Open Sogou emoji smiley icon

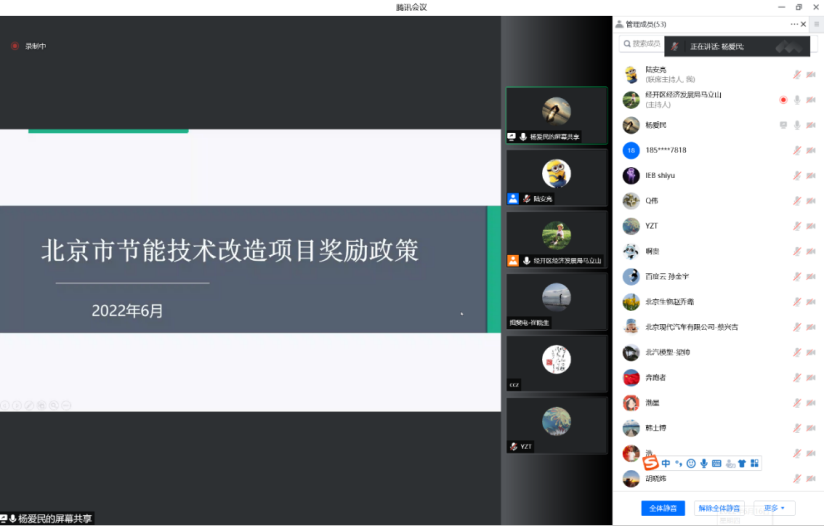(691, 463)
